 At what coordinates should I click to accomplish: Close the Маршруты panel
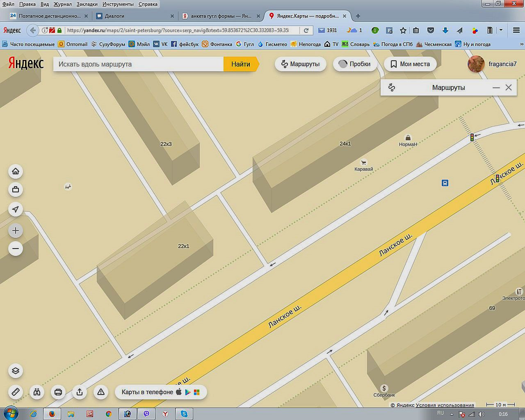pyautogui.click(x=509, y=87)
